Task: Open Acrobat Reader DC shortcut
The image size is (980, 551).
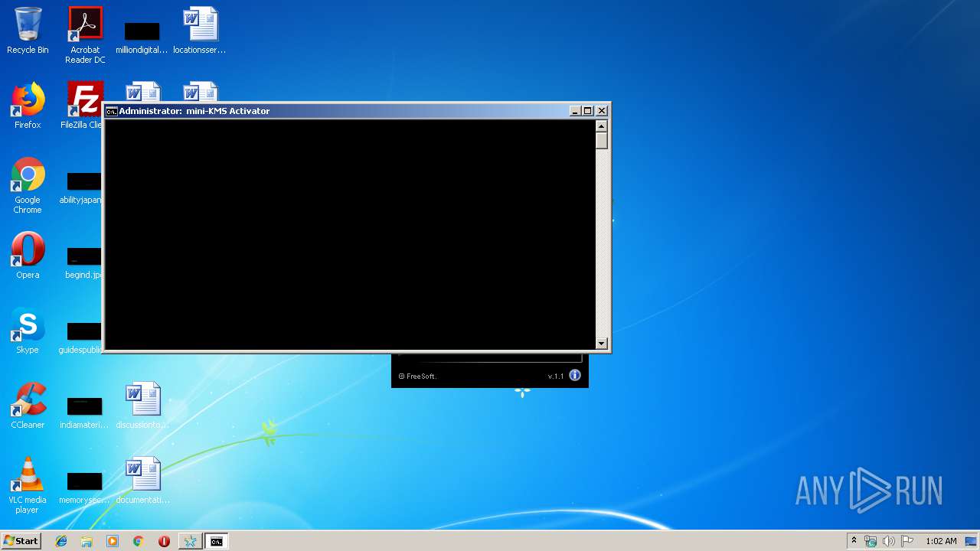Action: click(85, 34)
